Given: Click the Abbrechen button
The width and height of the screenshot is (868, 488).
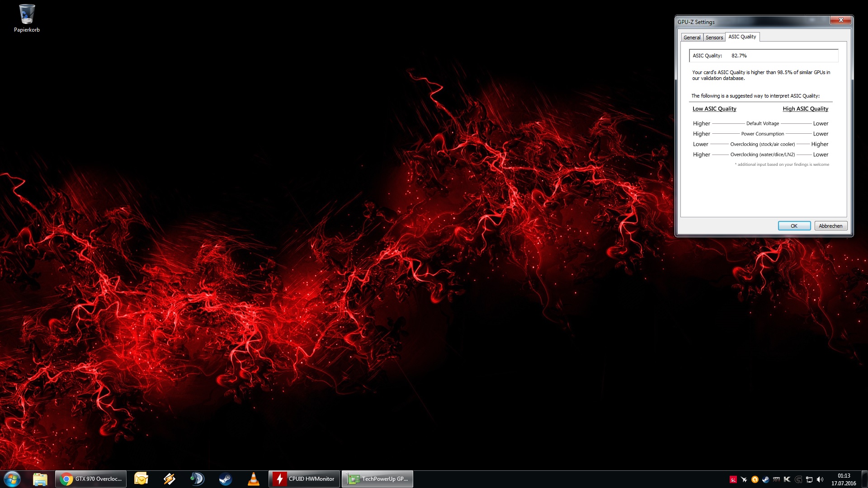Looking at the screenshot, I should tap(830, 226).
